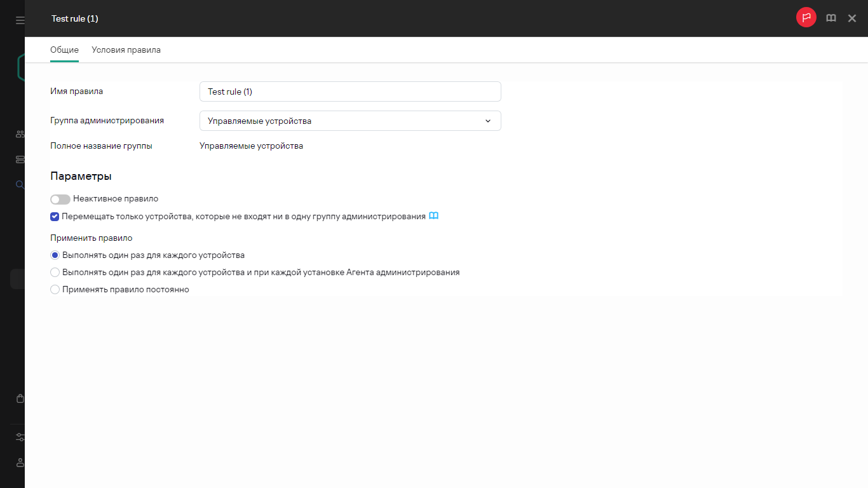Viewport: 868px width, 488px height.
Task: Click the chevron arrow of Управляемые устройства
Action: point(488,121)
